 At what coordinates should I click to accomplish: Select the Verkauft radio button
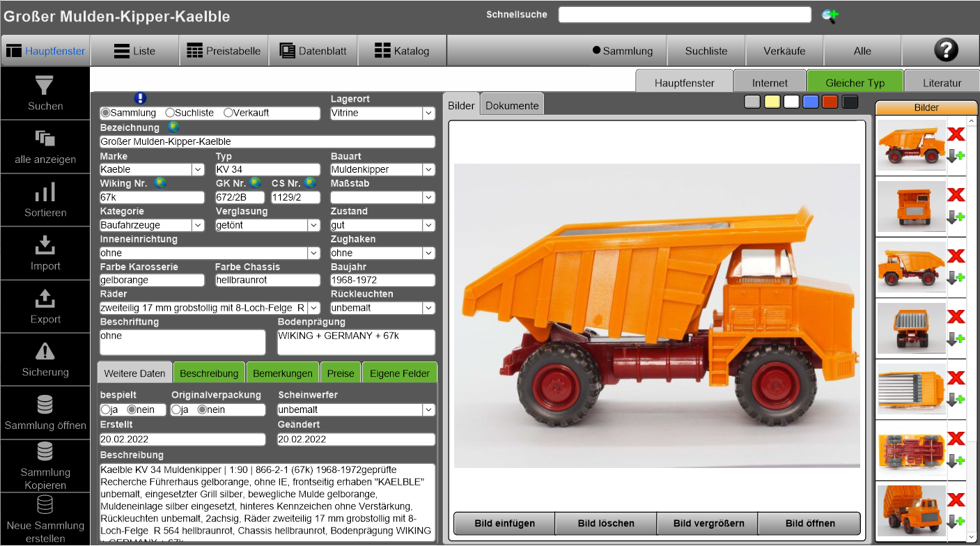228,113
